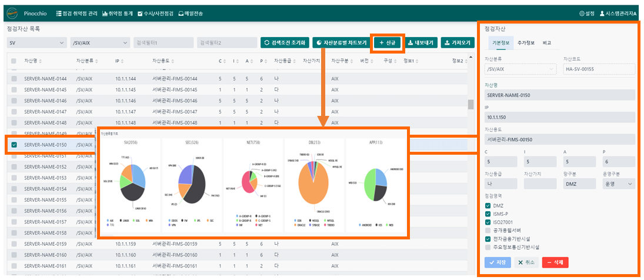Sort by IP column sort icon

click(x=122, y=61)
